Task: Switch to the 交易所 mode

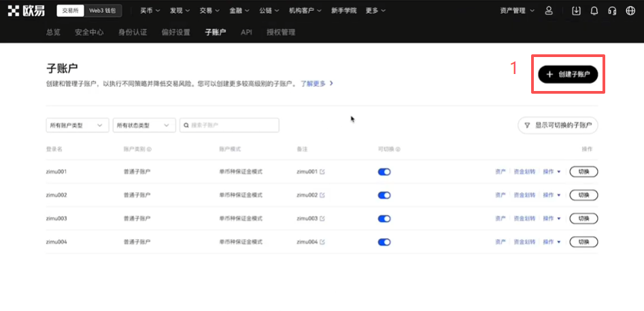Action: pos(70,11)
